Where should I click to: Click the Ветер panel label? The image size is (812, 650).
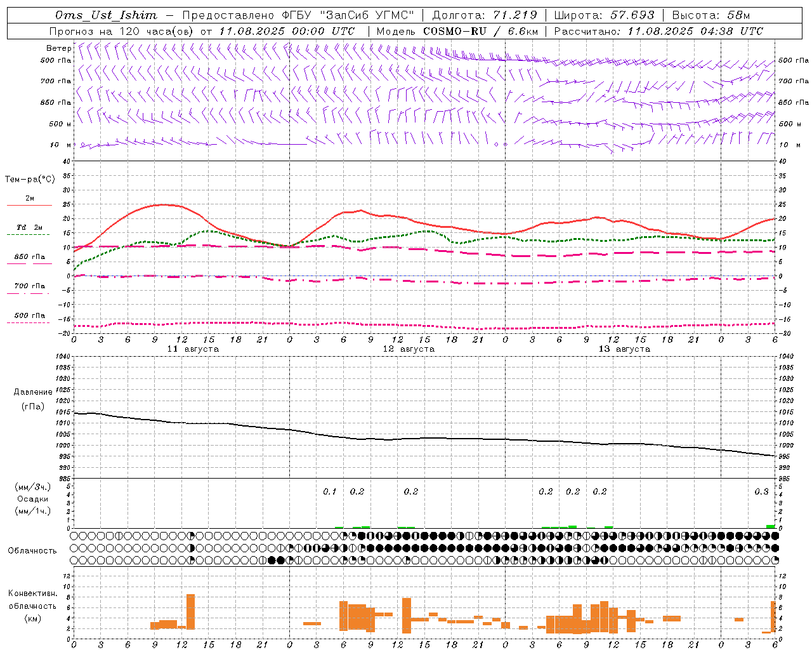click(x=58, y=48)
